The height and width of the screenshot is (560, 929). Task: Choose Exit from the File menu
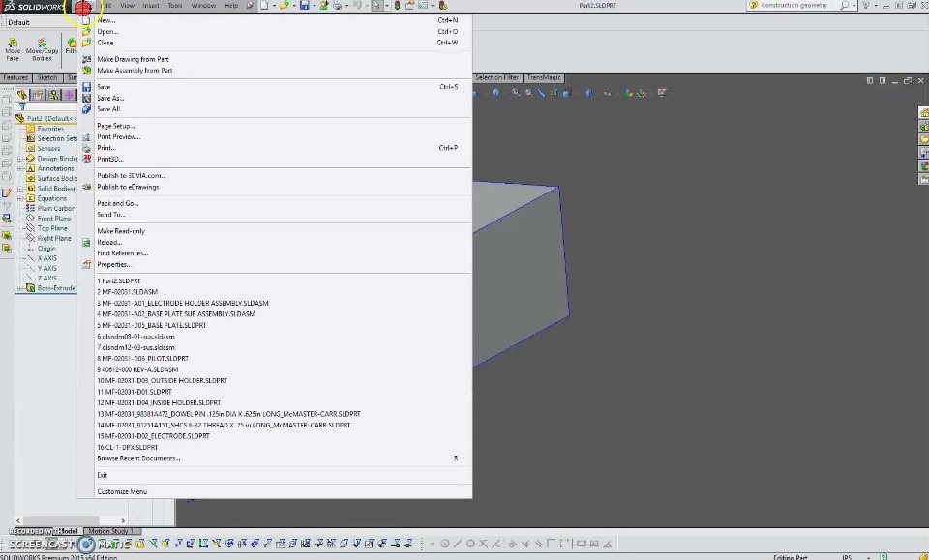102,475
